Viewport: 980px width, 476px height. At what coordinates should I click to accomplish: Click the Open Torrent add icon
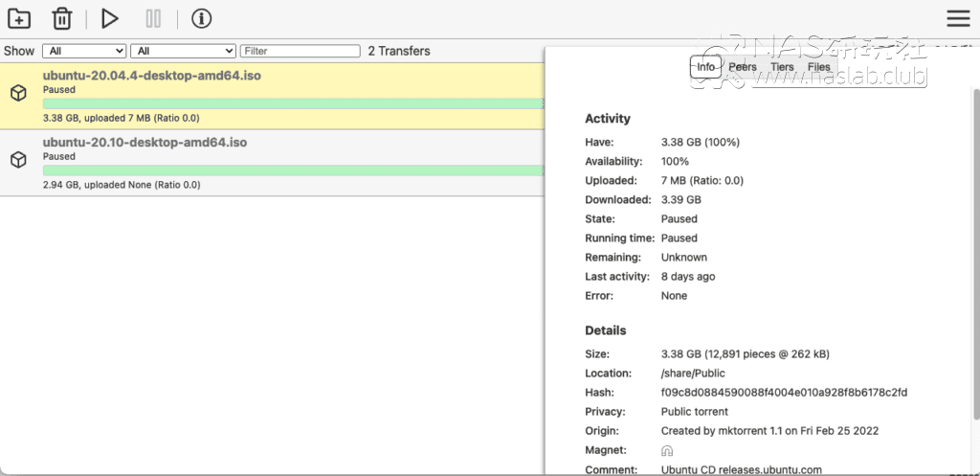point(18,18)
